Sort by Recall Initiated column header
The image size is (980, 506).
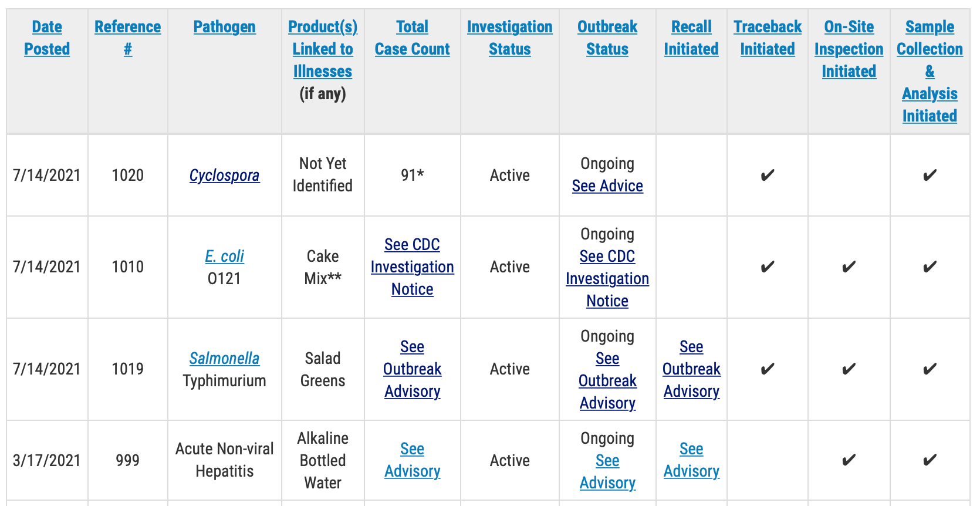click(x=691, y=38)
